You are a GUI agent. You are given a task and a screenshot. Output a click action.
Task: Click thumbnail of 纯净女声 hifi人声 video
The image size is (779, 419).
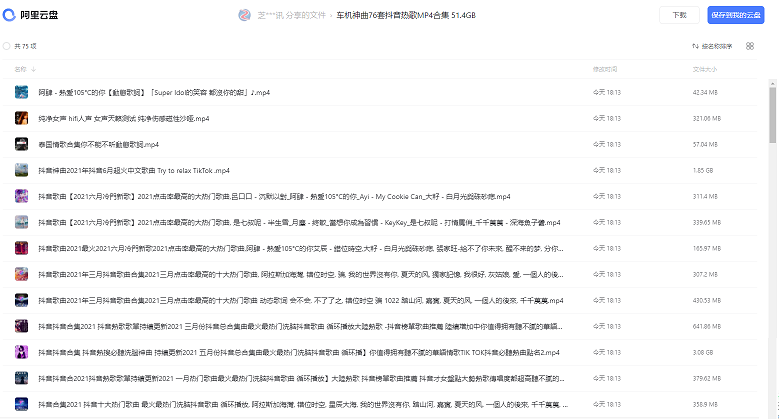pos(21,118)
